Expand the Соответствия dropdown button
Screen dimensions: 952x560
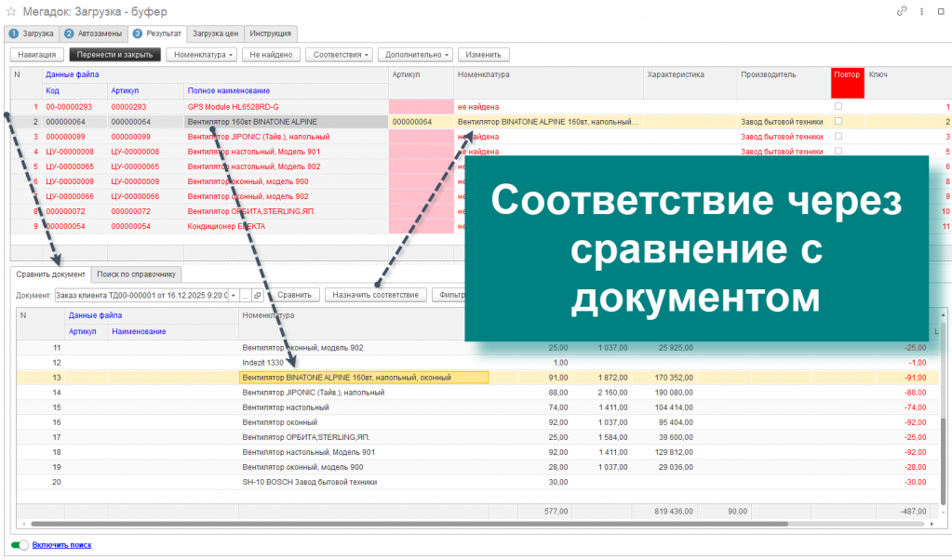click(340, 55)
